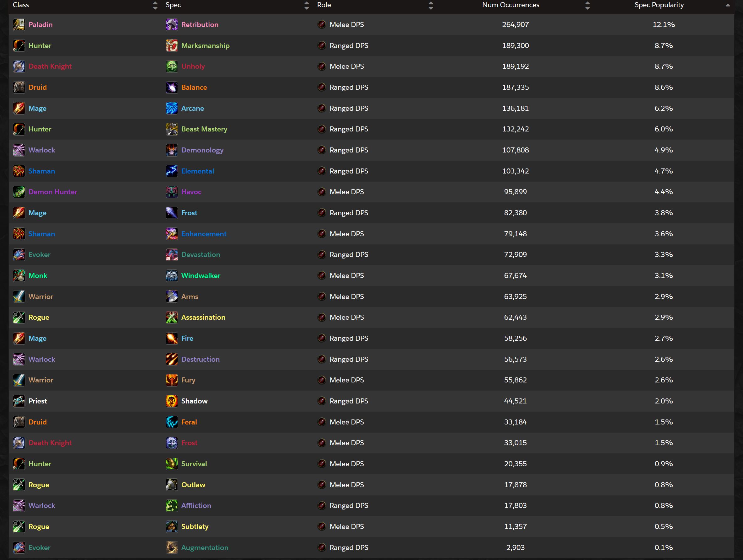The image size is (743, 560).
Task: Click Ranged DPS role in Shadow row
Action: [x=349, y=401]
